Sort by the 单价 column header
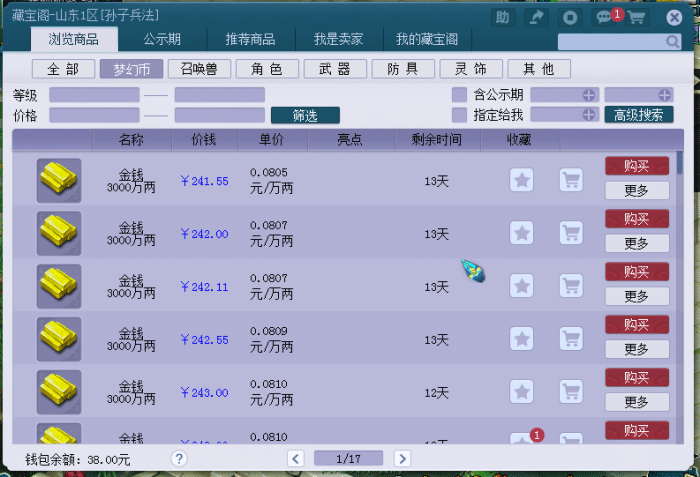This screenshot has height=477, width=700. 271,140
